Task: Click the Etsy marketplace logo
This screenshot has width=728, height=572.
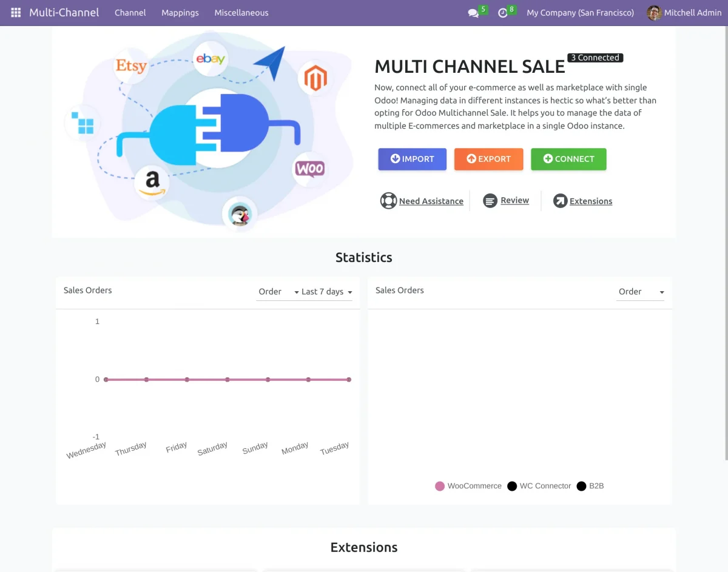Action: click(131, 66)
